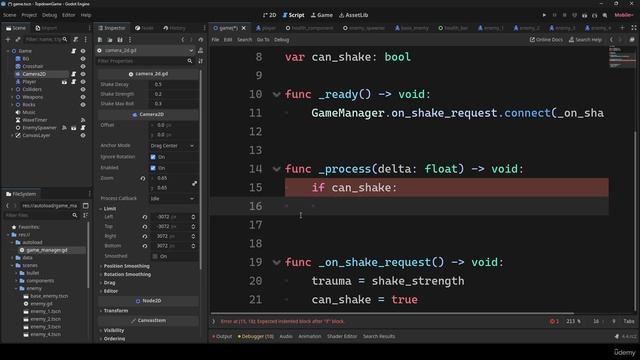Collapse the _ready function fold arrow
640x360 pixels.
(276, 95)
